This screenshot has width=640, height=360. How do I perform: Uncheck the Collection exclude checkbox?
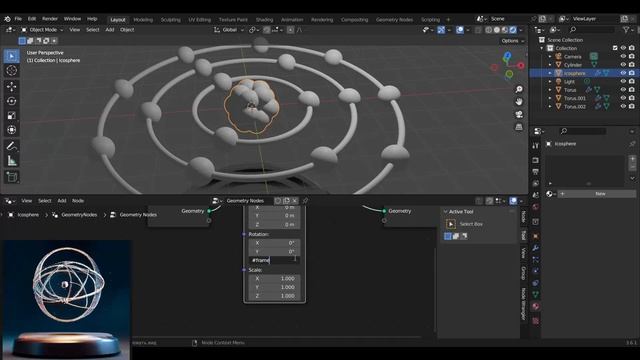pos(615,48)
